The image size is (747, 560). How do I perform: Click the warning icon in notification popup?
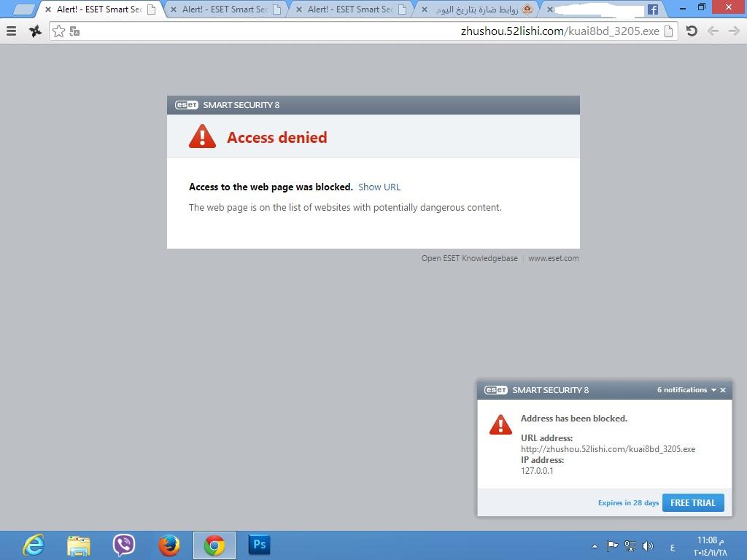point(500,424)
